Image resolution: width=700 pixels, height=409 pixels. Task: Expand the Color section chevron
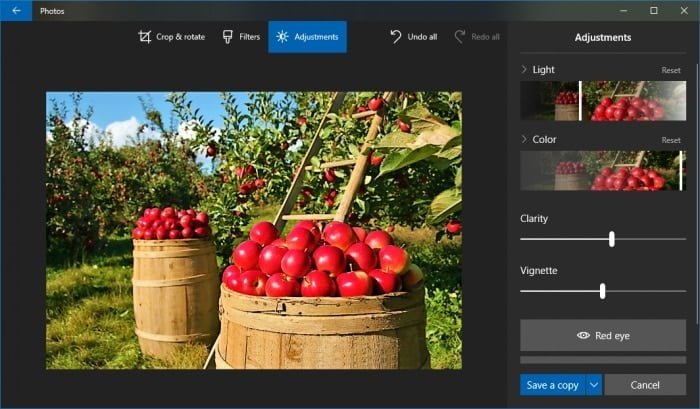pos(524,139)
